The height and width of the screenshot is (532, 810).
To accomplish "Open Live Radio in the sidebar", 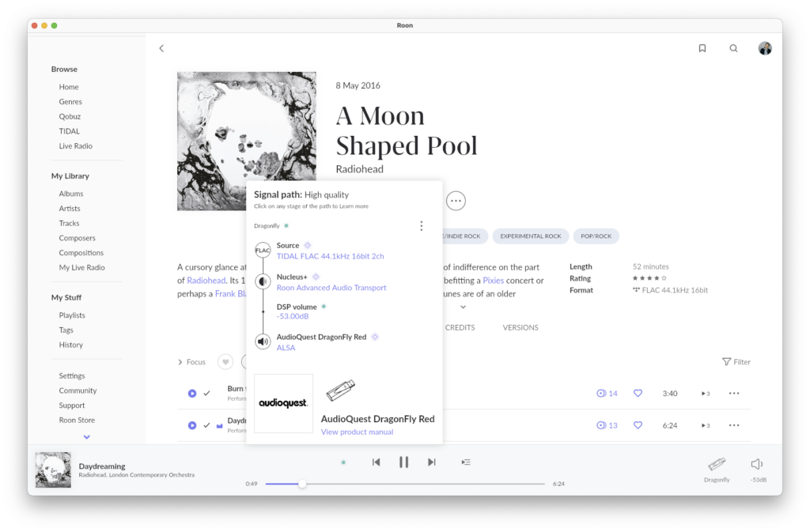I will 75,146.
